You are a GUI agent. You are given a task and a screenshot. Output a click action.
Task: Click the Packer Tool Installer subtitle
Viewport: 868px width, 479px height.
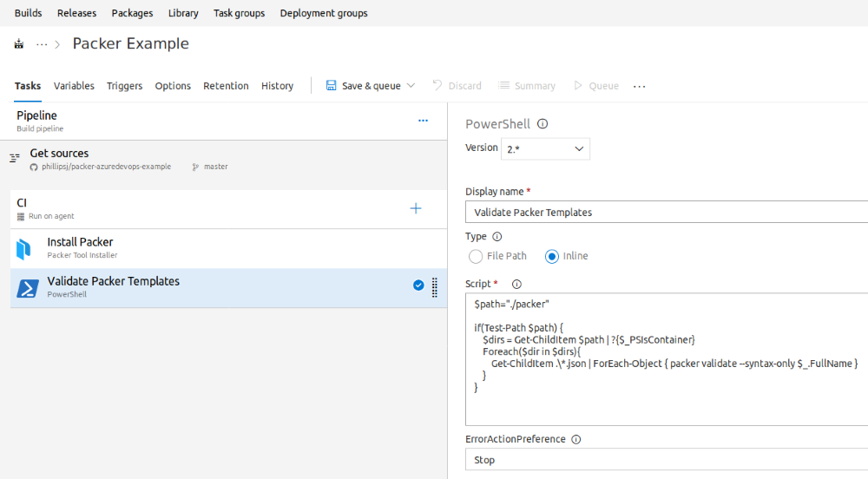(82, 255)
